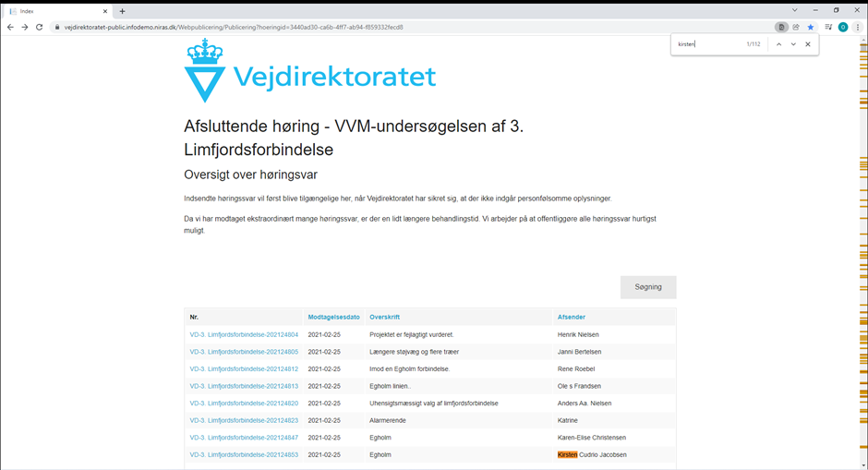Sort by Overskrift column header

[x=385, y=318]
